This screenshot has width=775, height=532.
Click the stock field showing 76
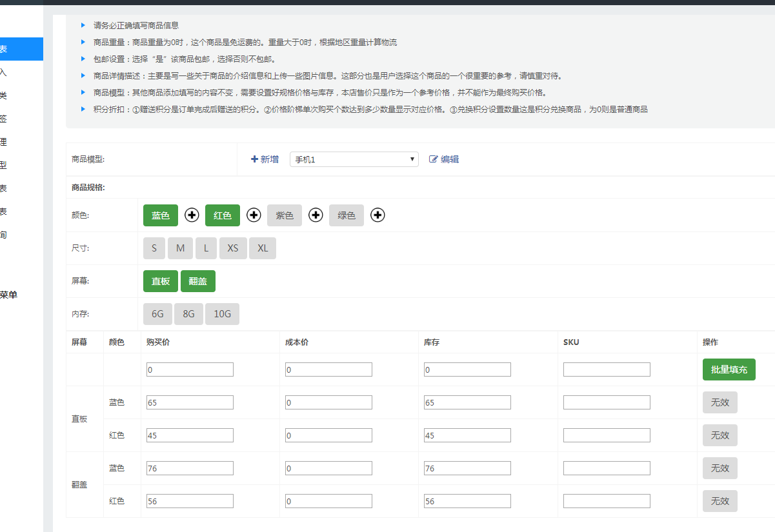coord(467,468)
